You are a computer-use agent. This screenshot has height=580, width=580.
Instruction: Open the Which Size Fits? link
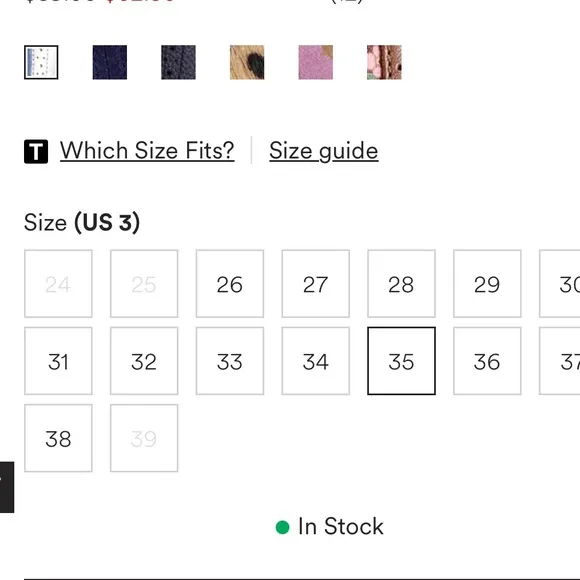pos(147,151)
